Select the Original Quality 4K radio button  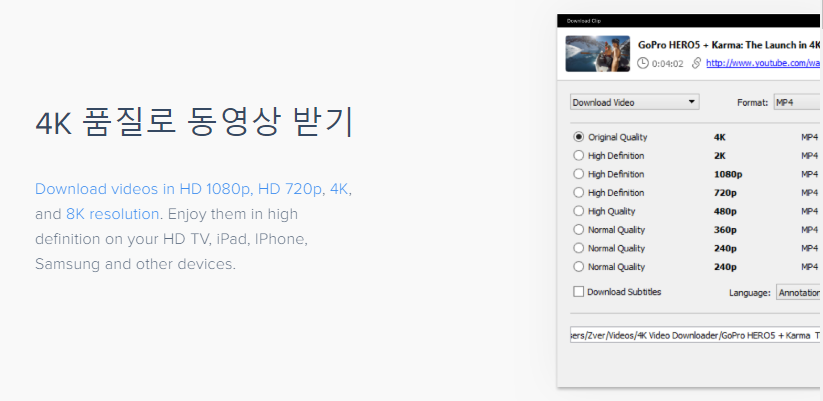click(x=578, y=137)
